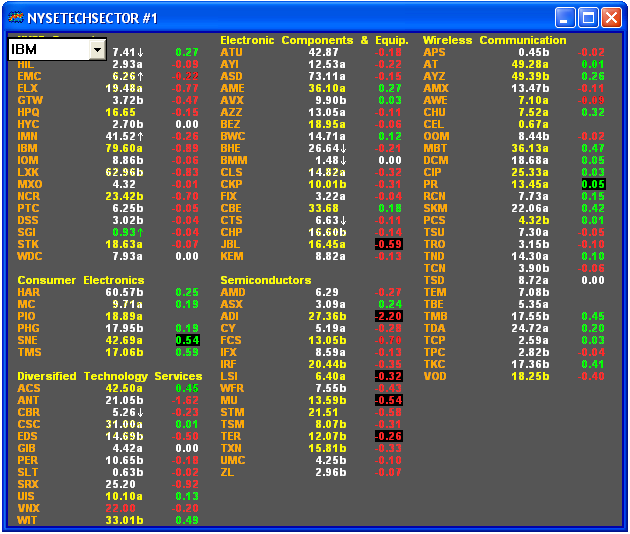Select the EMC ticker symbol
This screenshot has width=630, height=534.
(x=29, y=76)
